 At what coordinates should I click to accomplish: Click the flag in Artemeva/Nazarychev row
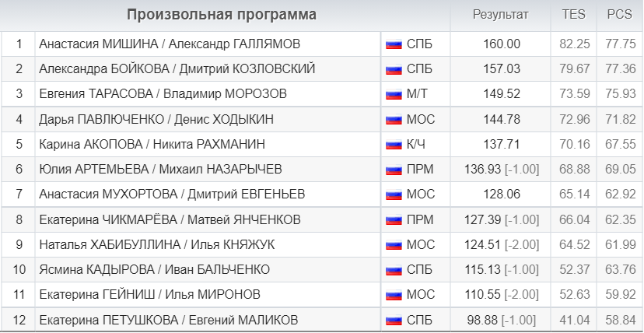[393, 170]
